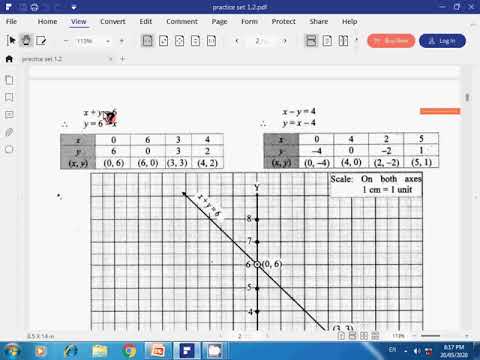Choose the Edit text tool icon

point(41,41)
